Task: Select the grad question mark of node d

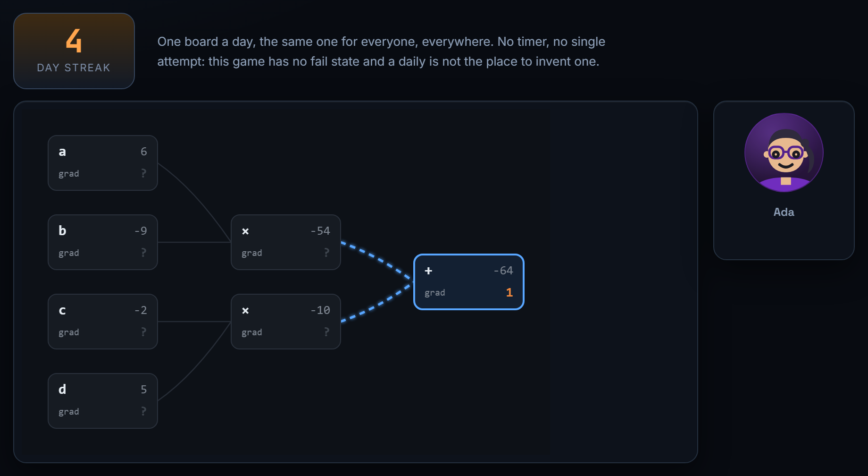Action: coord(143,411)
